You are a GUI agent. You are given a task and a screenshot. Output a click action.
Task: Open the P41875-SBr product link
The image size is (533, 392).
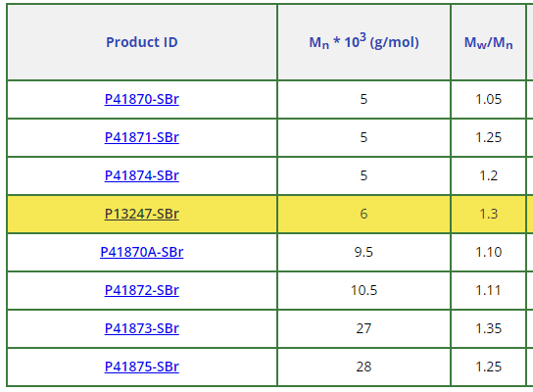click(x=142, y=367)
